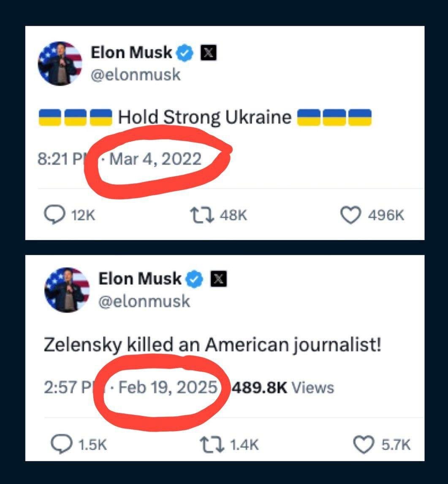Reply to the "Hold Strong Ukraine" tweet

pyautogui.click(x=54, y=216)
